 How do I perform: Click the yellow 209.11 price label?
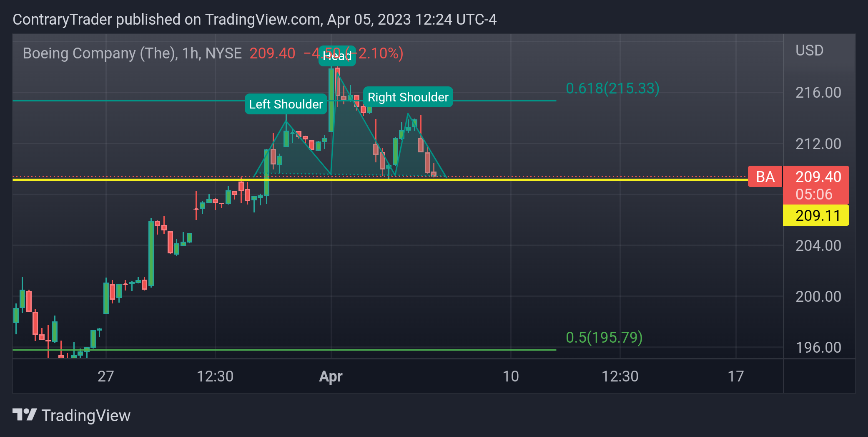(x=816, y=215)
